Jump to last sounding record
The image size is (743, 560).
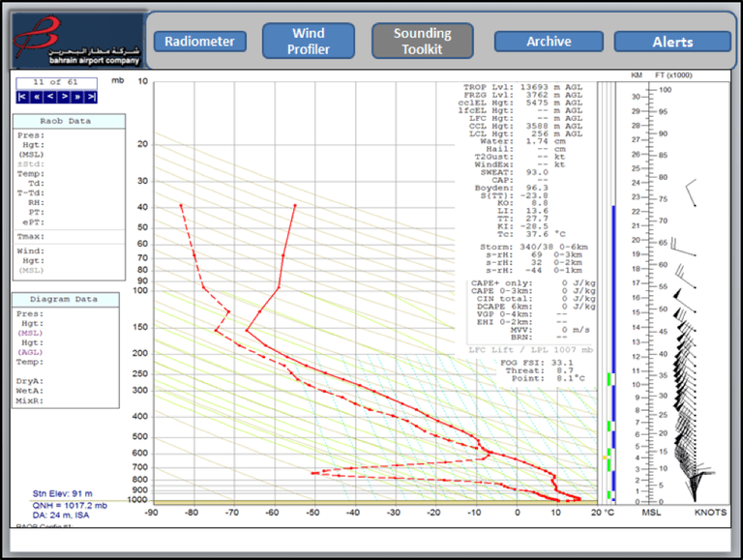point(91,97)
